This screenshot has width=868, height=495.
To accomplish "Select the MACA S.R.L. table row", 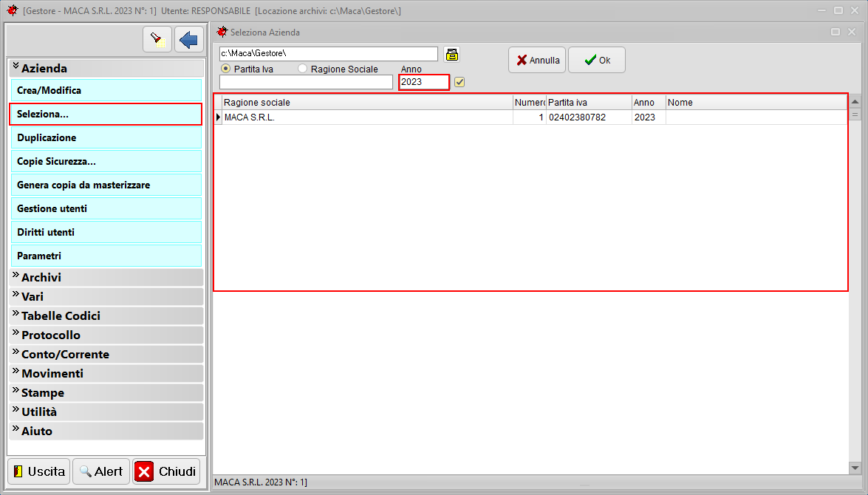I will pyautogui.click(x=369, y=117).
